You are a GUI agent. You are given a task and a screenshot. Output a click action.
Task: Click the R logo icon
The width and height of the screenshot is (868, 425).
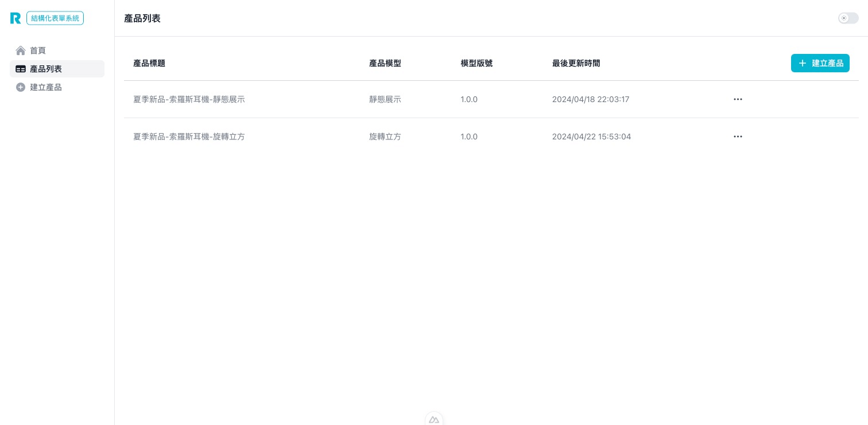(x=15, y=18)
